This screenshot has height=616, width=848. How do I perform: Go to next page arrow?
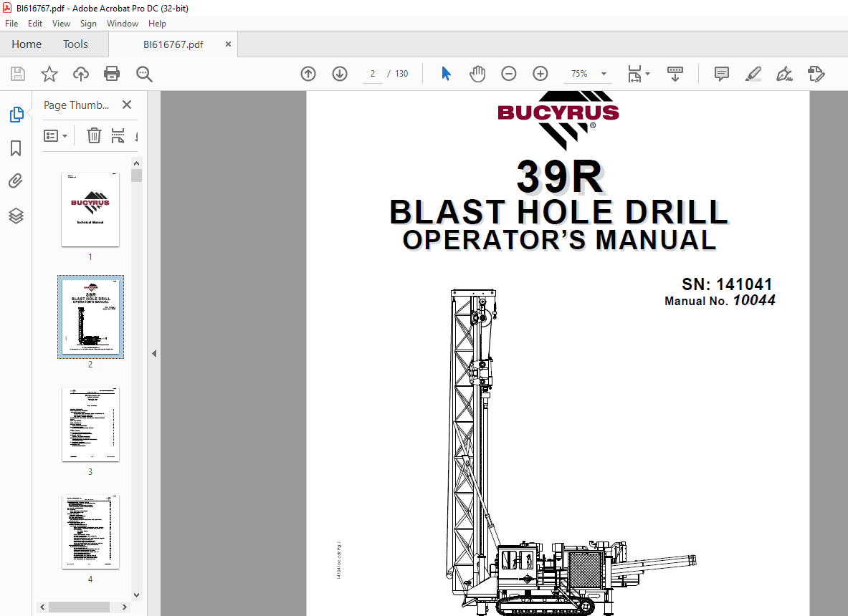[x=340, y=74]
